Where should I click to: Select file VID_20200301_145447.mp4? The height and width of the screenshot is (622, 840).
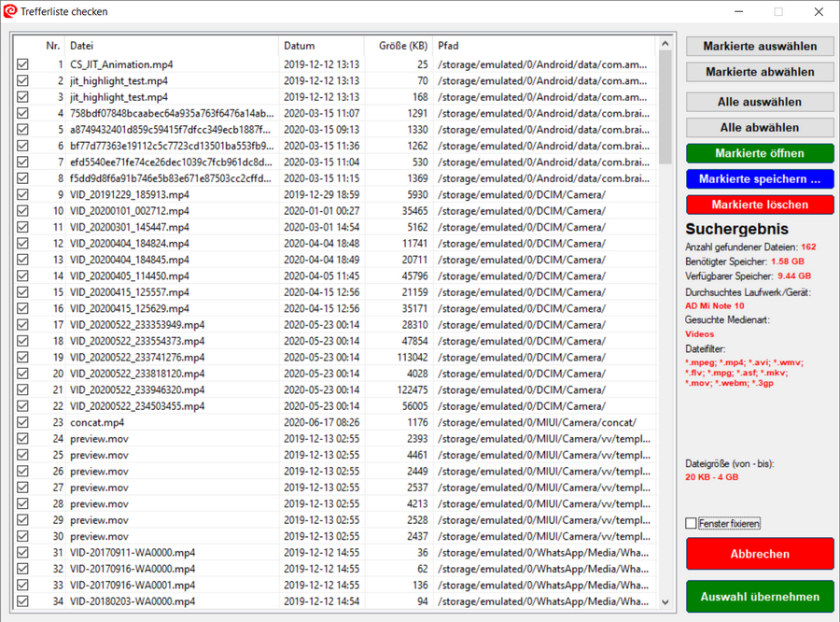(x=130, y=227)
